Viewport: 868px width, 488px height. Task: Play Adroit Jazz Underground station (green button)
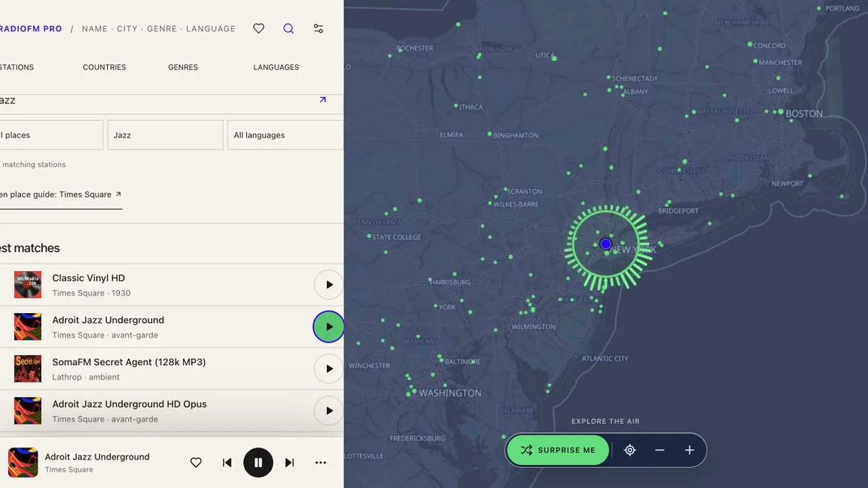tap(328, 327)
